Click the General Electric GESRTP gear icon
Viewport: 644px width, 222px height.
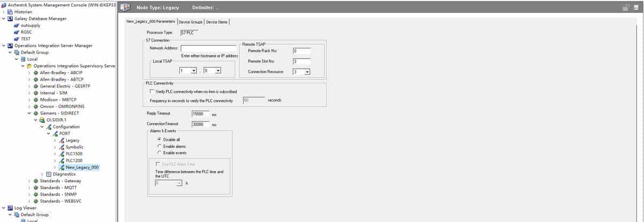pos(36,86)
